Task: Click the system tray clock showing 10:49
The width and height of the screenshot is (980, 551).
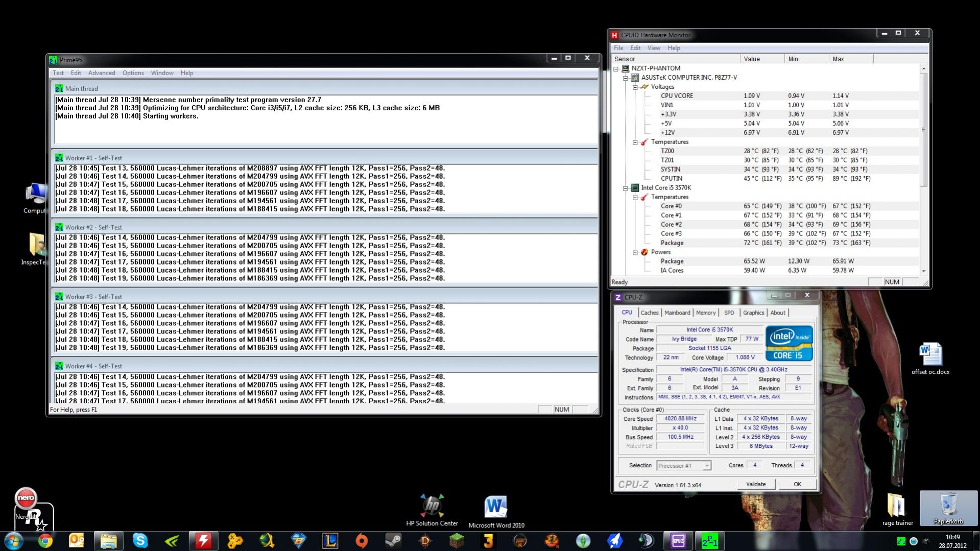Action: point(952,541)
